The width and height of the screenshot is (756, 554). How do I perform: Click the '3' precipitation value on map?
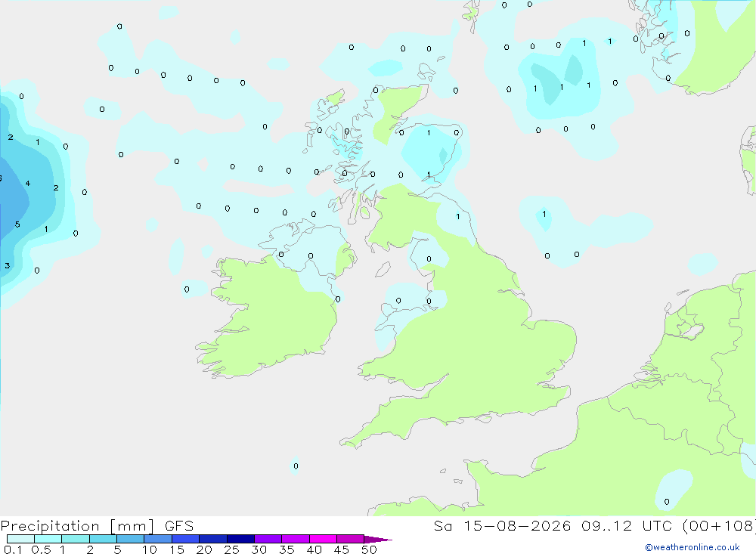click(x=8, y=266)
